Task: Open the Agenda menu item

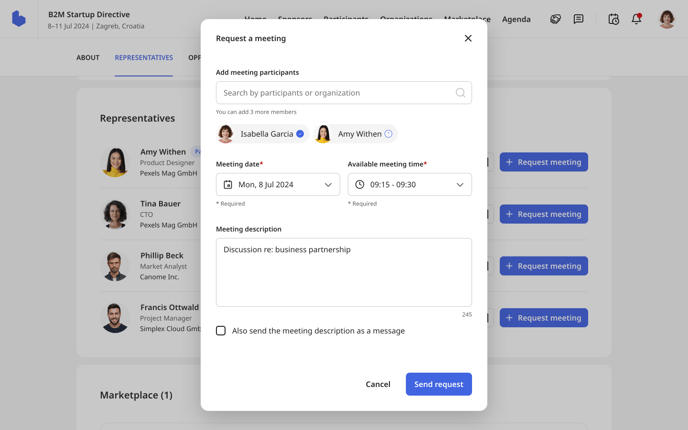Action: [516, 19]
